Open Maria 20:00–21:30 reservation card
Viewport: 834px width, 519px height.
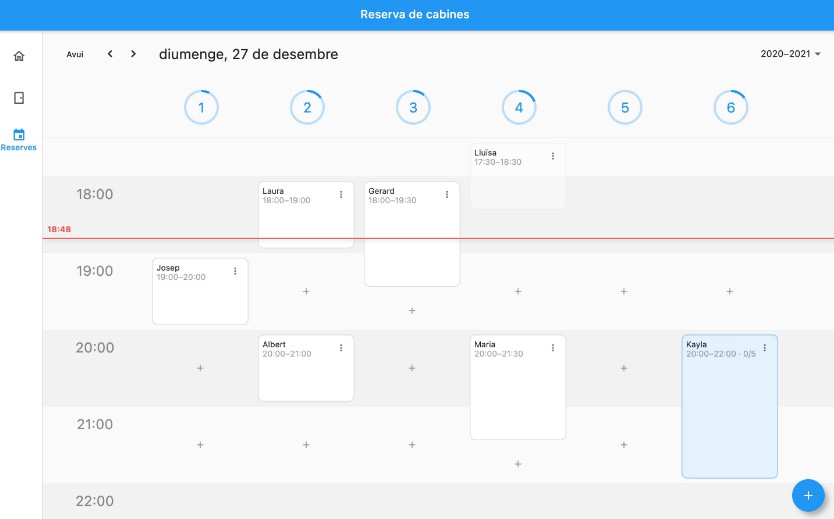[x=518, y=387]
